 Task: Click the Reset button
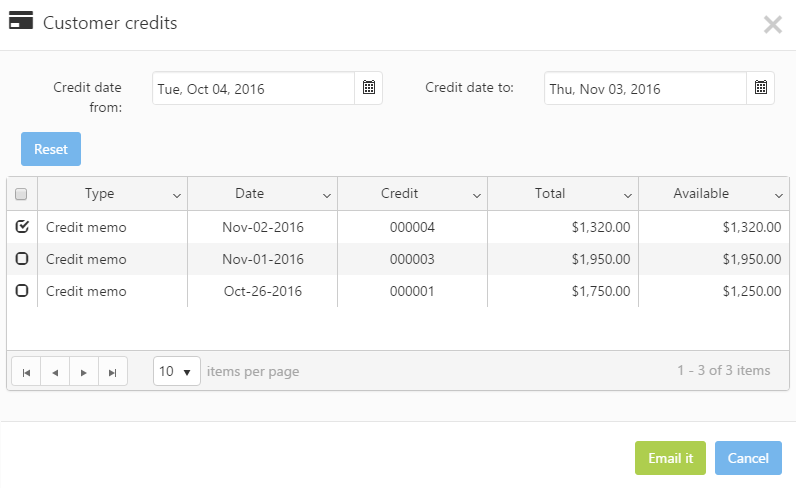pos(51,149)
